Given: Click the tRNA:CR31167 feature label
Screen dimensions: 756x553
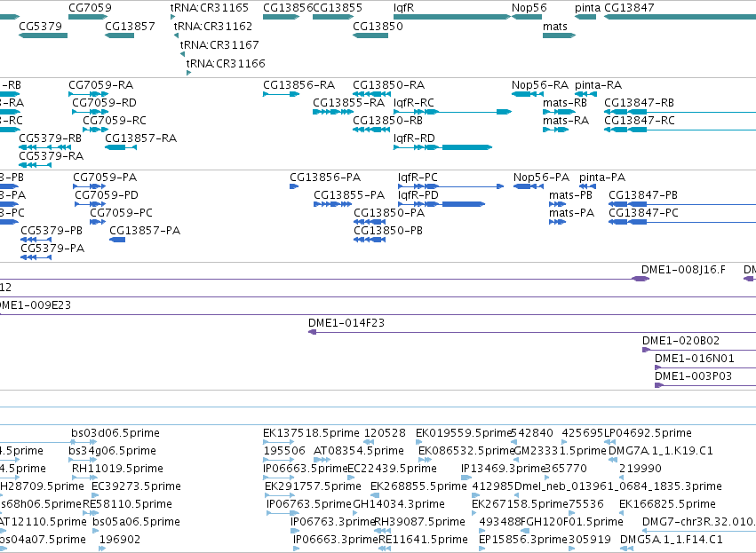Looking at the screenshot, I should [x=219, y=44].
